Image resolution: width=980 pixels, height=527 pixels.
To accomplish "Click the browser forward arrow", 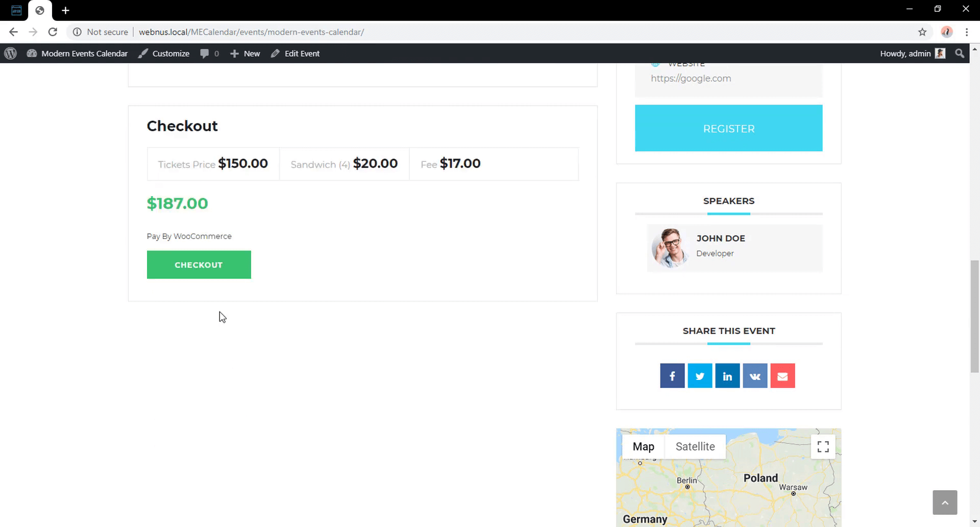I will coord(33,32).
